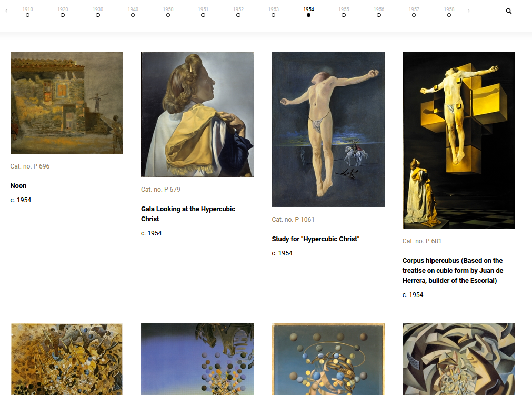Click c. 1954 date under Corpus hipercubus
532x395 pixels.
413,295
